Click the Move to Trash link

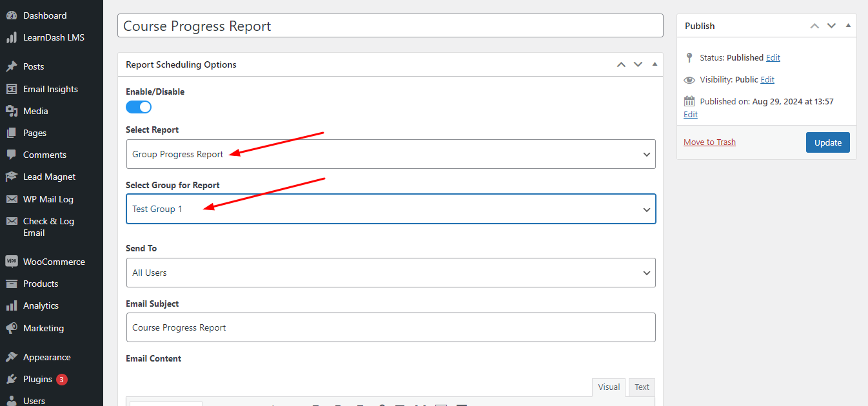709,142
